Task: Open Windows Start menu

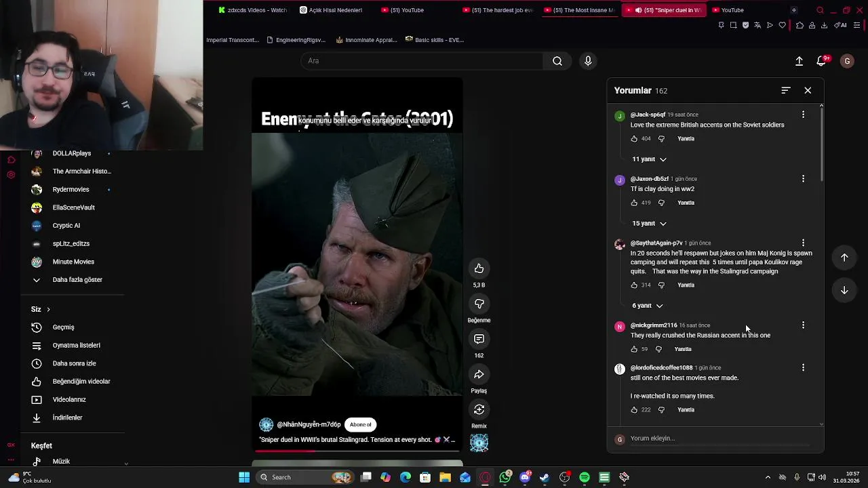Action: 244,477
